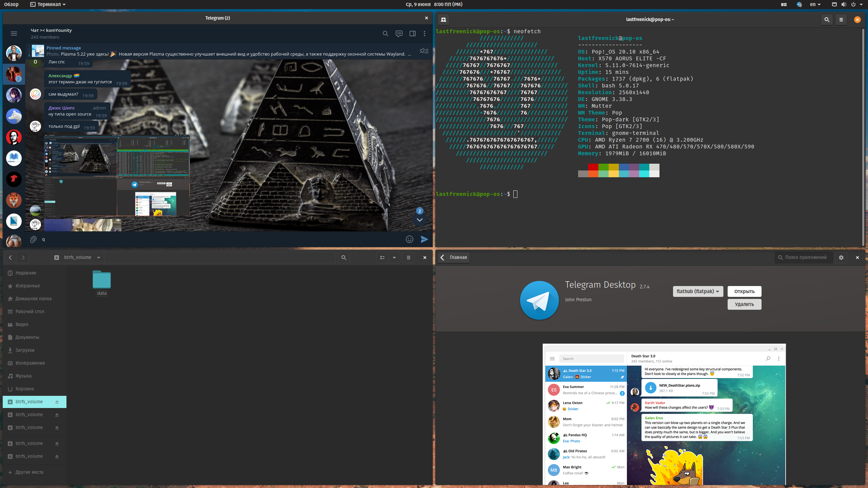Open Telegram chat three-dot menu
Viewport: 868px width, 488px height.
[x=425, y=34]
